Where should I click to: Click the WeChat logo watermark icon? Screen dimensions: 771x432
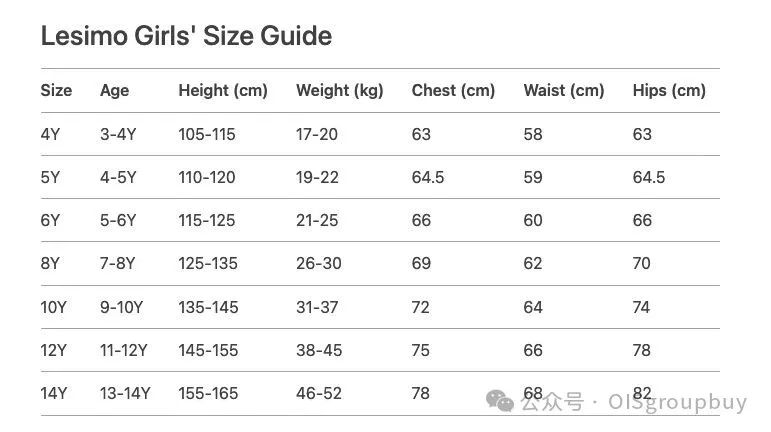click(x=500, y=401)
